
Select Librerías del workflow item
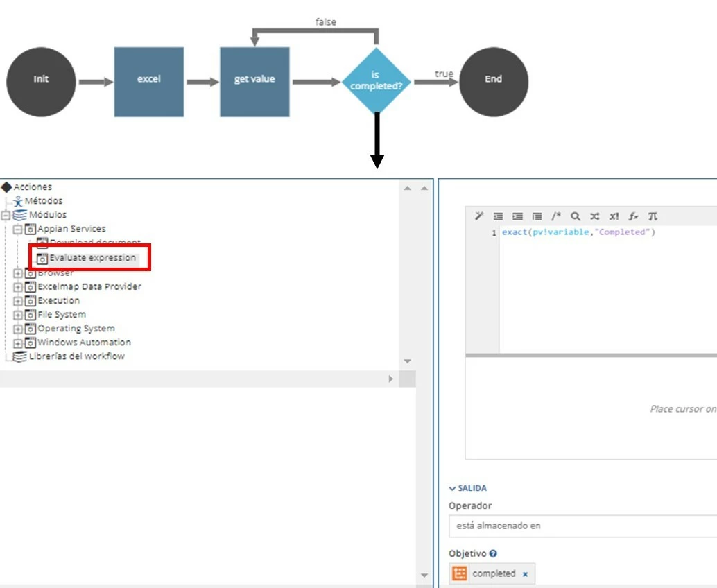(x=76, y=356)
